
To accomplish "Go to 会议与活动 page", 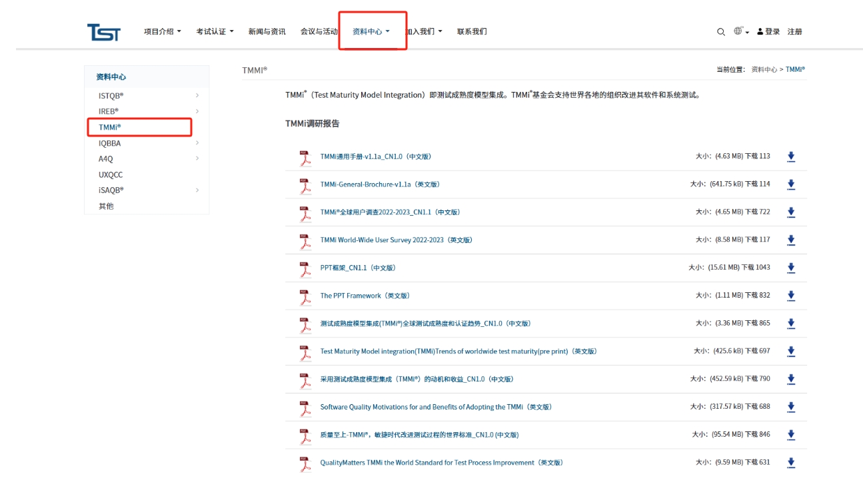I will (x=319, y=31).
